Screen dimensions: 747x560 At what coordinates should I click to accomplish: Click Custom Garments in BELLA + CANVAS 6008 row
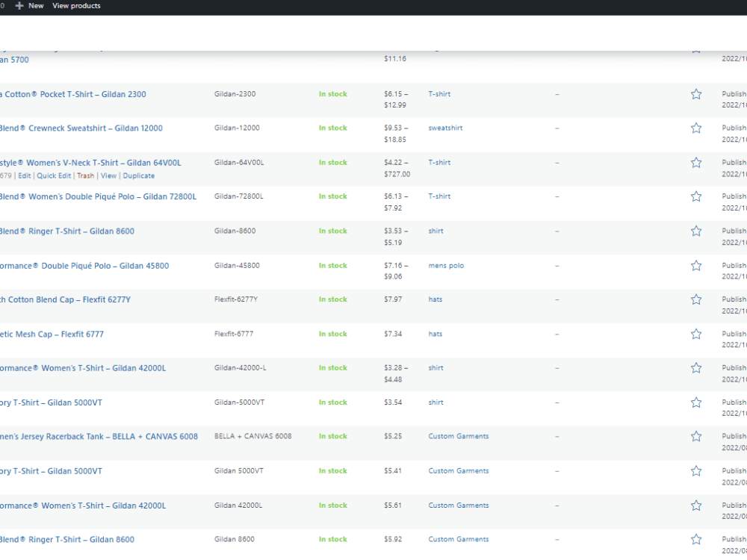pos(459,436)
